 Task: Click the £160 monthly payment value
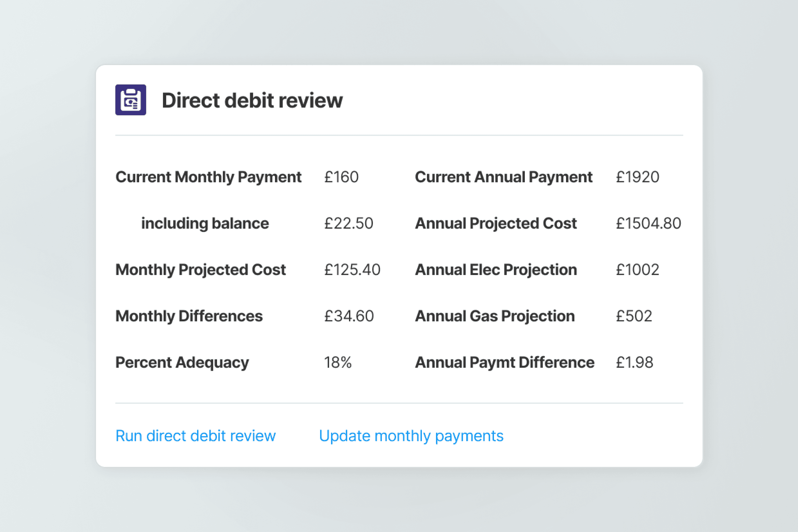click(341, 177)
